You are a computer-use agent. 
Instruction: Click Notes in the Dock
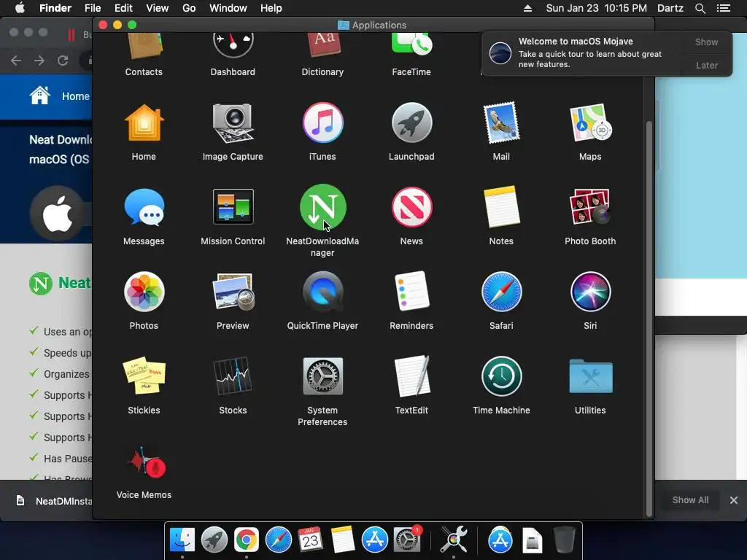(343, 540)
